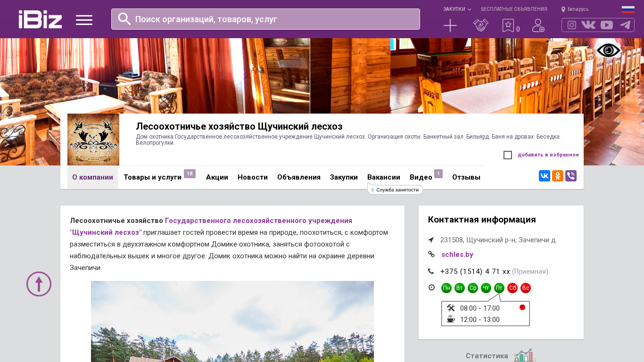The width and height of the screenshot is (644, 362).
Task: Share company page on VK
Action: tap(545, 176)
